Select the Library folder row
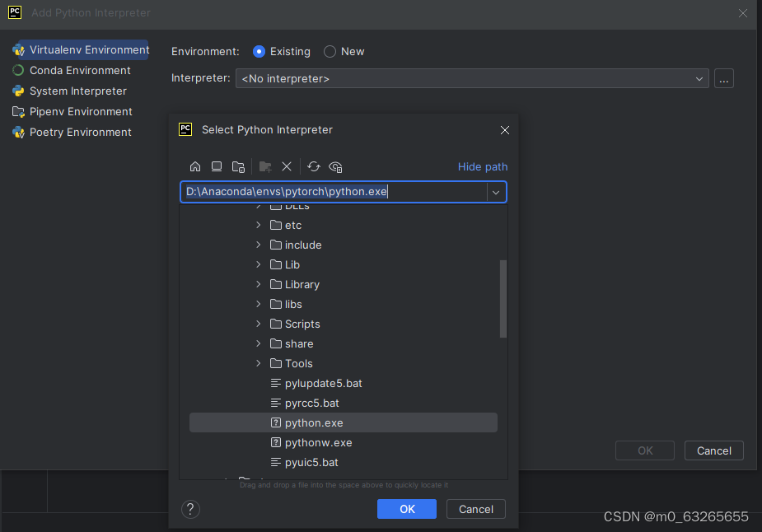The image size is (762, 532). click(343, 284)
